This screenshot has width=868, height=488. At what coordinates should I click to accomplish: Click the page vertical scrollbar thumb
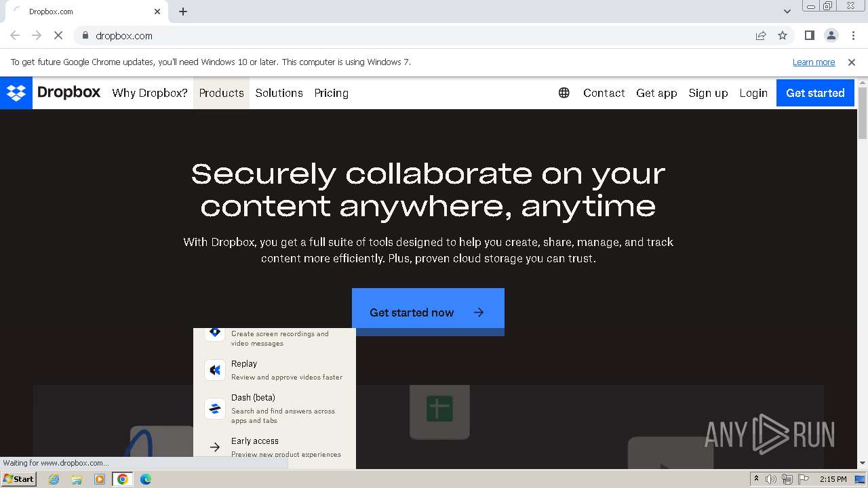click(x=863, y=113)
